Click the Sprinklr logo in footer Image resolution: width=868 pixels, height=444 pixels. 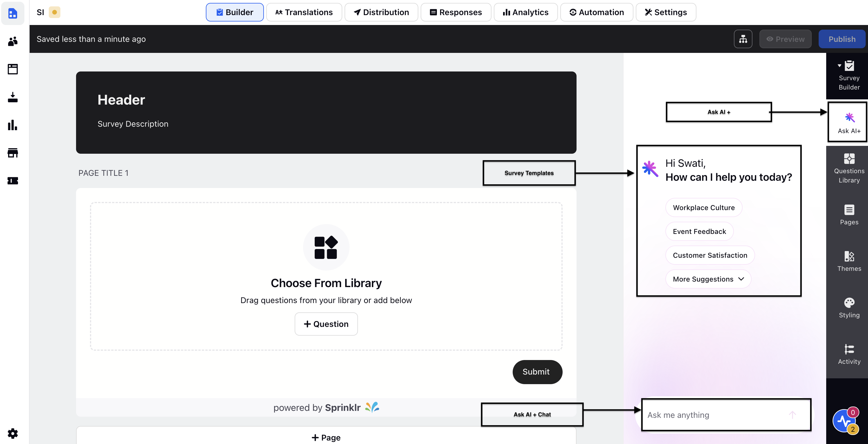pos(372,407)
